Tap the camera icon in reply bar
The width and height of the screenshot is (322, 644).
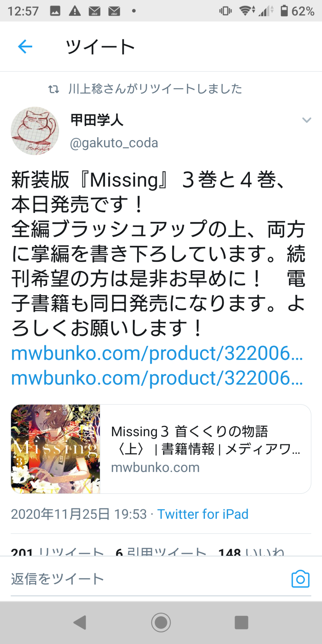(x=300, y=579)
